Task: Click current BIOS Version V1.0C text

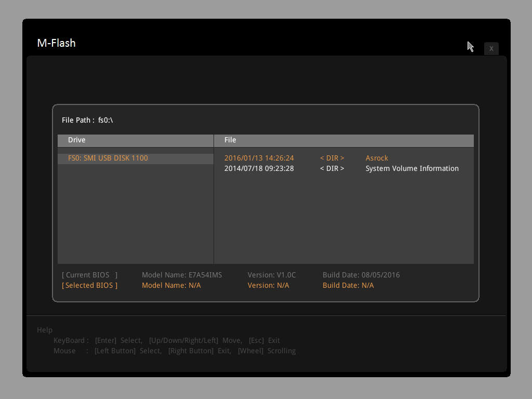Action: click(x=271, y=275)
